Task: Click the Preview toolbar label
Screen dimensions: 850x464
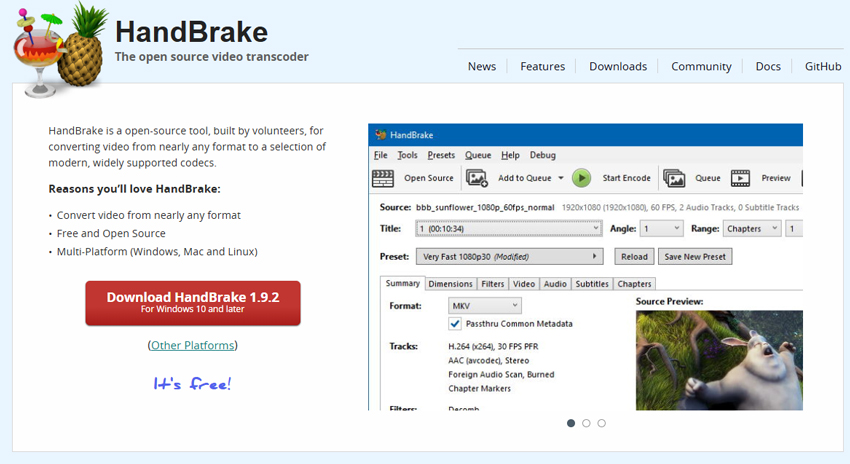Action: (x=776, y=178)
